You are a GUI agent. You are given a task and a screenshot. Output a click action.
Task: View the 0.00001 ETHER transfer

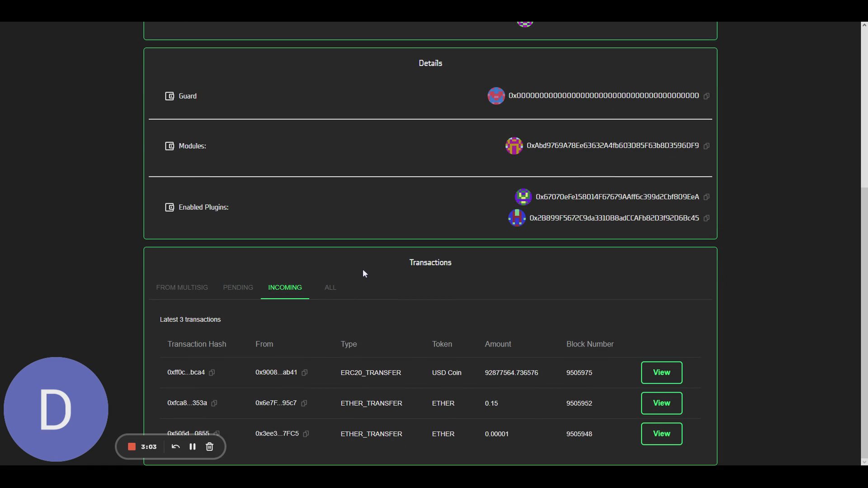click(x=661, y=434)
